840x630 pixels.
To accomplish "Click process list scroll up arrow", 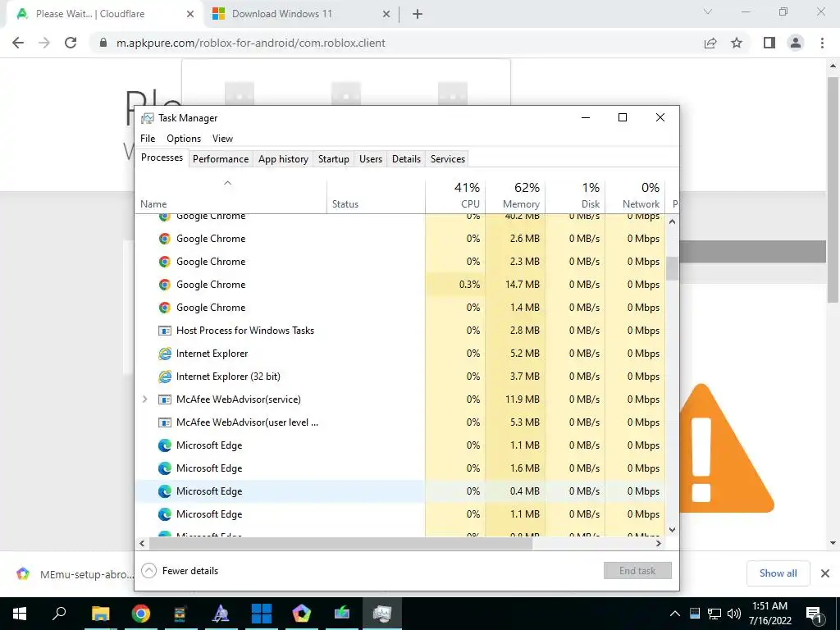I will (673, 221).
